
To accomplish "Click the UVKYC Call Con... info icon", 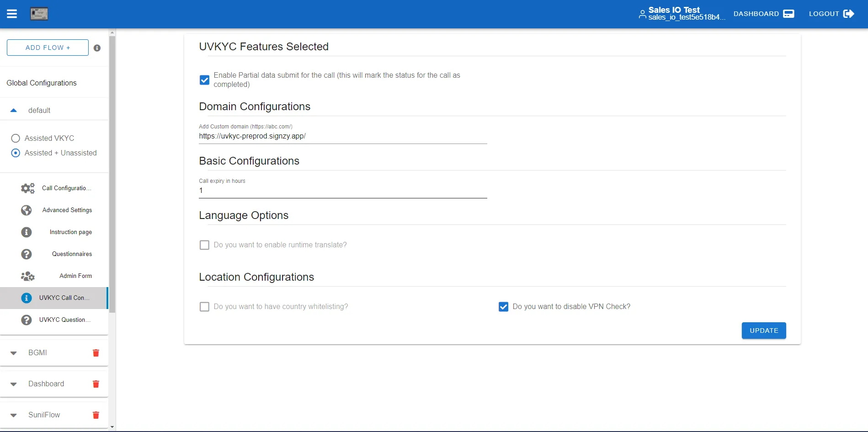I will [x=27, y=298].
